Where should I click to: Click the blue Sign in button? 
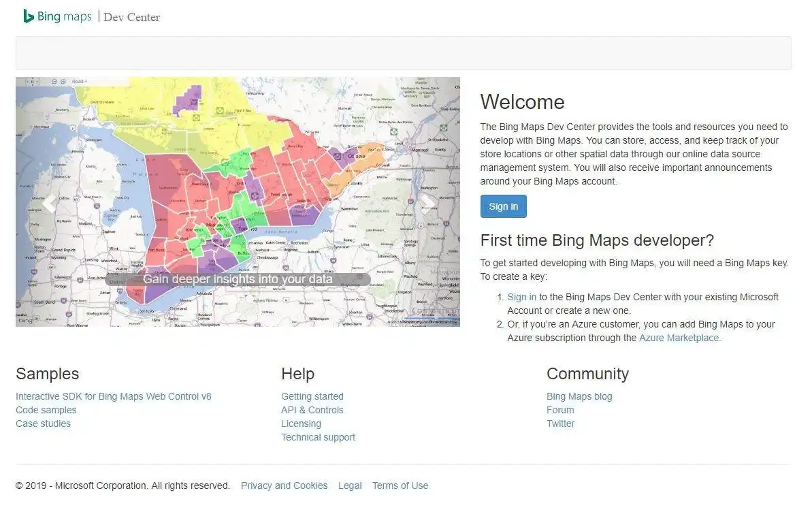pyautogui.click(x=504, y=206)
